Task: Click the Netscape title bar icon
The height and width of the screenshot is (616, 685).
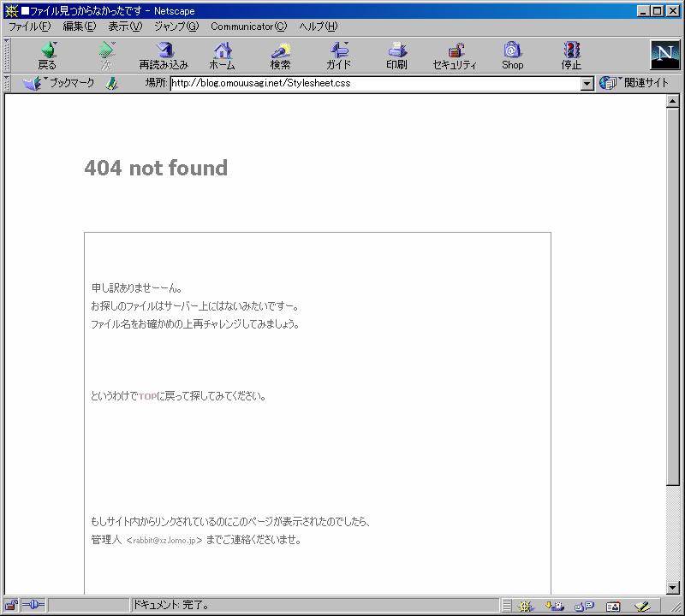Action: pyautogui.click(x=12, y=11)
